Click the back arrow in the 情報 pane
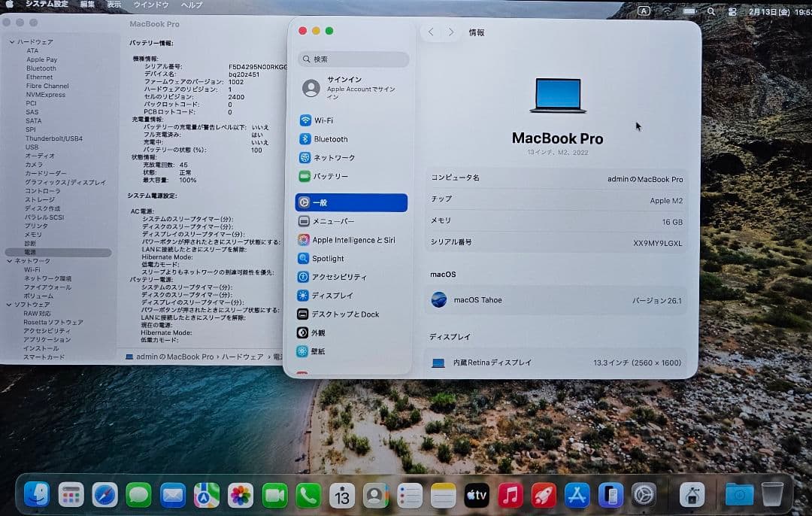This screenshot has height=516, width=812. (x=429, y=32)
